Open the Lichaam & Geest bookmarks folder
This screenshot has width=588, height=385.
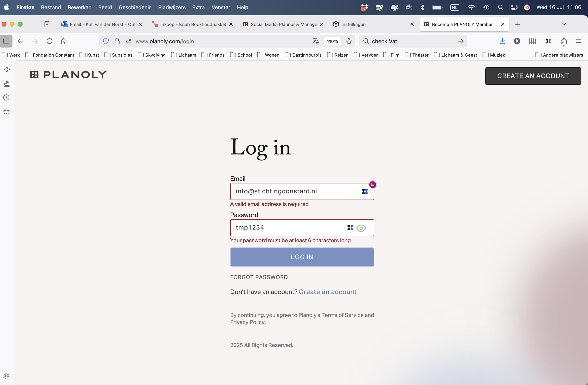[x=456, y=55]
